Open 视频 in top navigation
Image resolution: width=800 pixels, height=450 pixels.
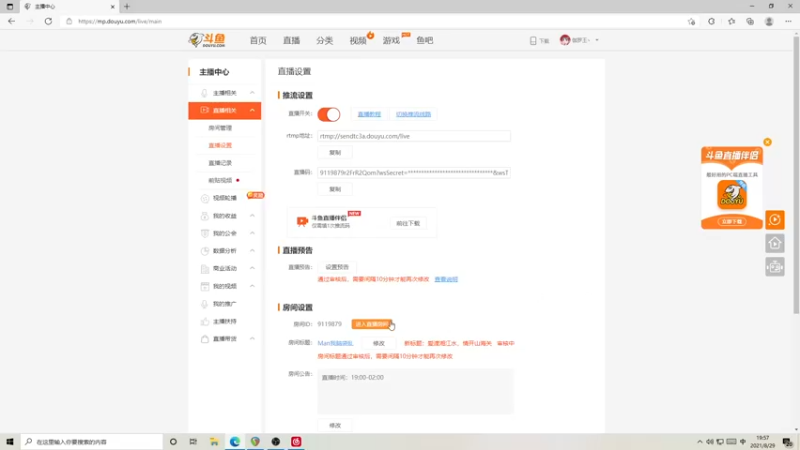tap(358, 40)
